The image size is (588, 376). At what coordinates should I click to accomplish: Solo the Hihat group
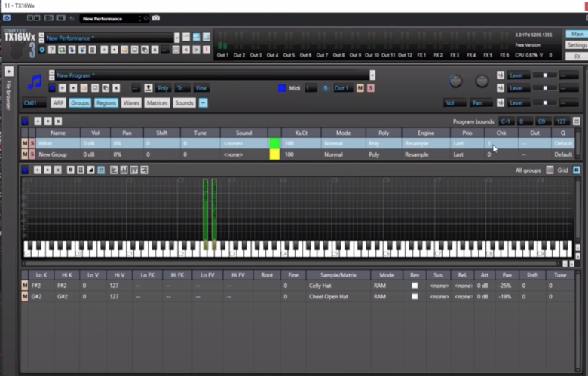pyautogui.click(x=32, y=143)
